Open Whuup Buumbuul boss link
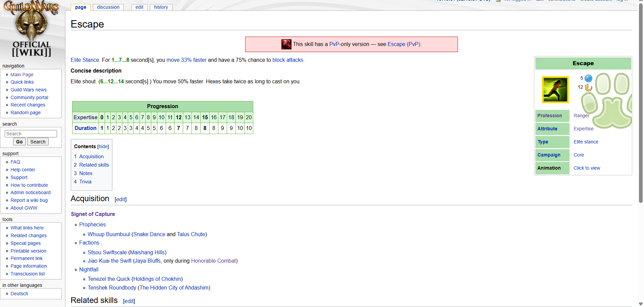 [109, 234]
